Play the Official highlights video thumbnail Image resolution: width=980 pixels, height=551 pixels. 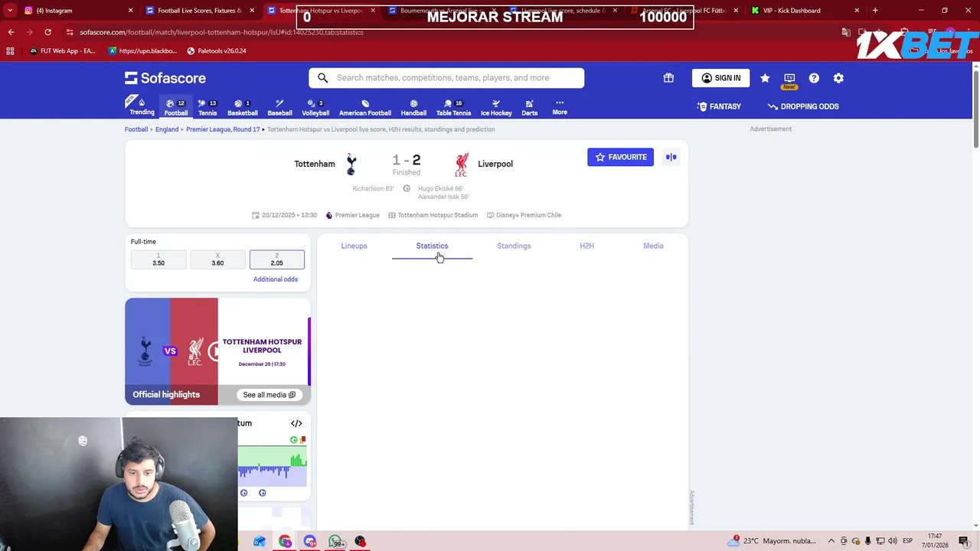217,351
